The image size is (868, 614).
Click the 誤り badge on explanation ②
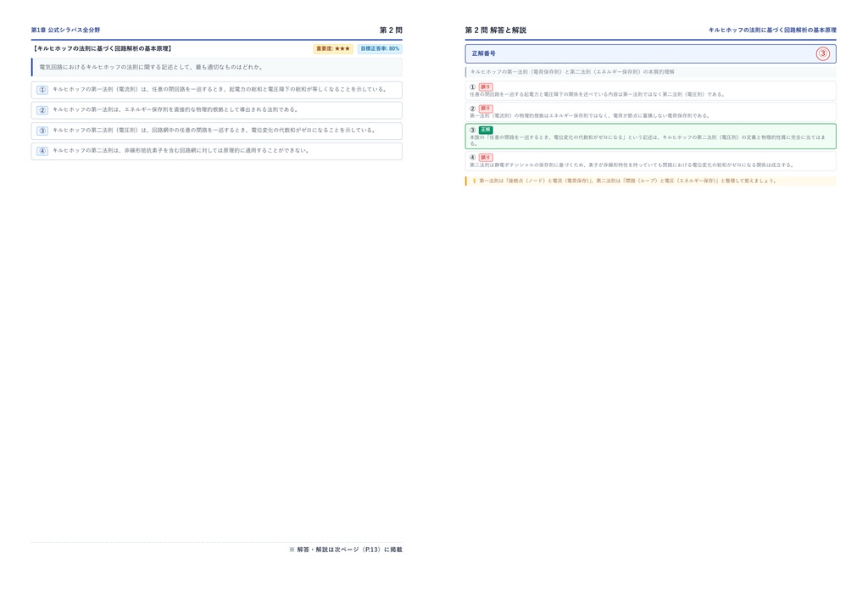coord(486,109)
